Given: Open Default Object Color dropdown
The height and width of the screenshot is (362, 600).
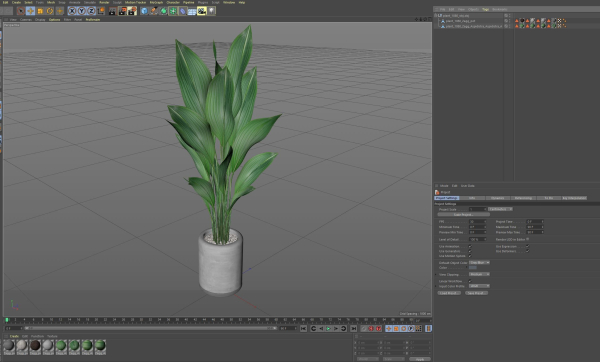Looking at the screenshot, I should pos(479,263).
